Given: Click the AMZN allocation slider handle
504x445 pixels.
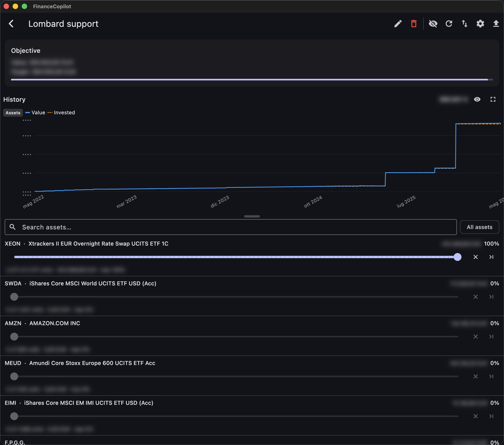Looking at the screenshot, I should tap(14, 336).
